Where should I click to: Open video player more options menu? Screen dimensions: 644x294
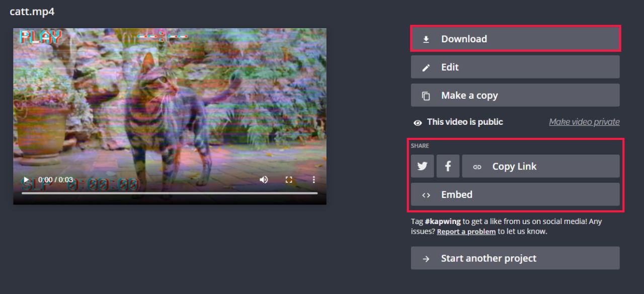click(313, 180)
